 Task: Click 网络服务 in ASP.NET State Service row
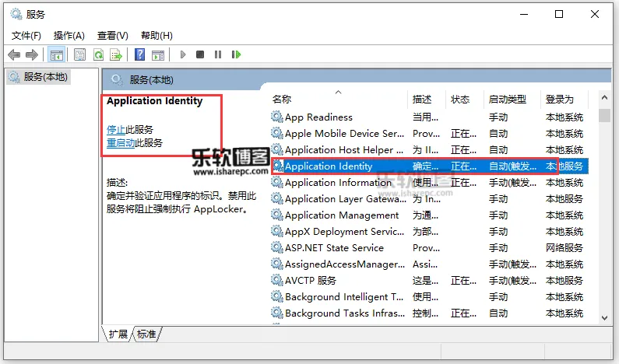(x=564, y=247)
